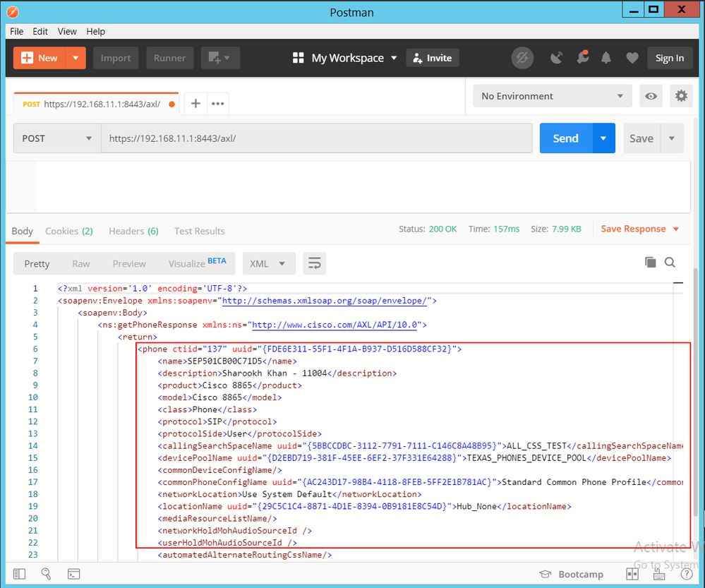Open the Save Response dropdown

[x=639, y=229]
